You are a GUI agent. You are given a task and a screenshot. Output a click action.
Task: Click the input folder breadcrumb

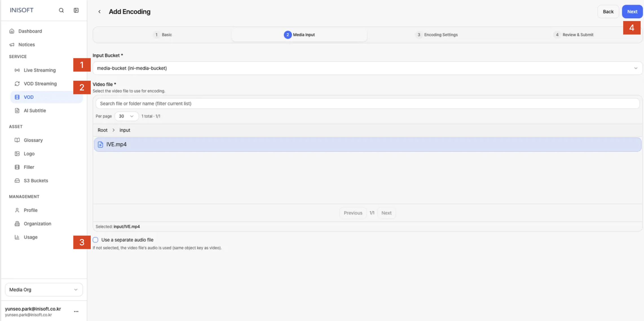pos(125,130)
